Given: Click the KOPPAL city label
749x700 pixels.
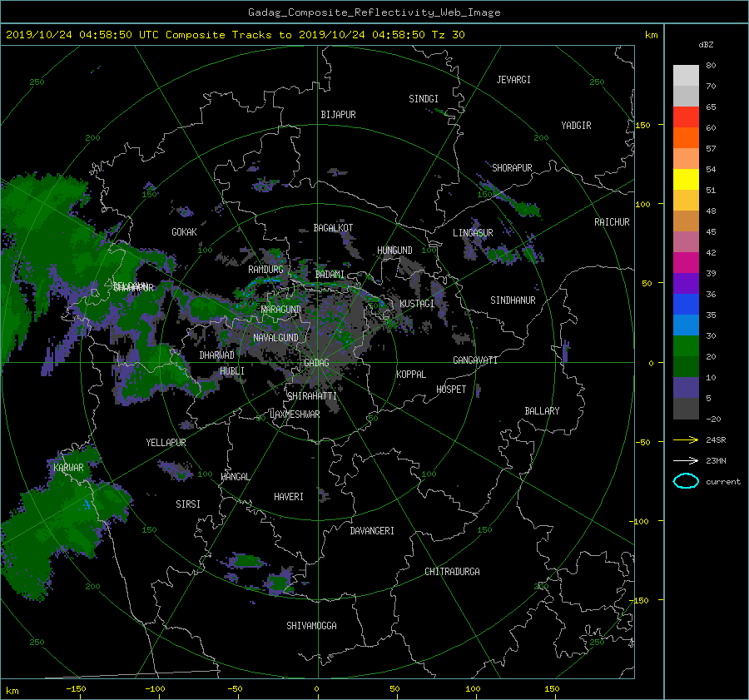Looking at the screenshot, I should (x=411, y=375).
